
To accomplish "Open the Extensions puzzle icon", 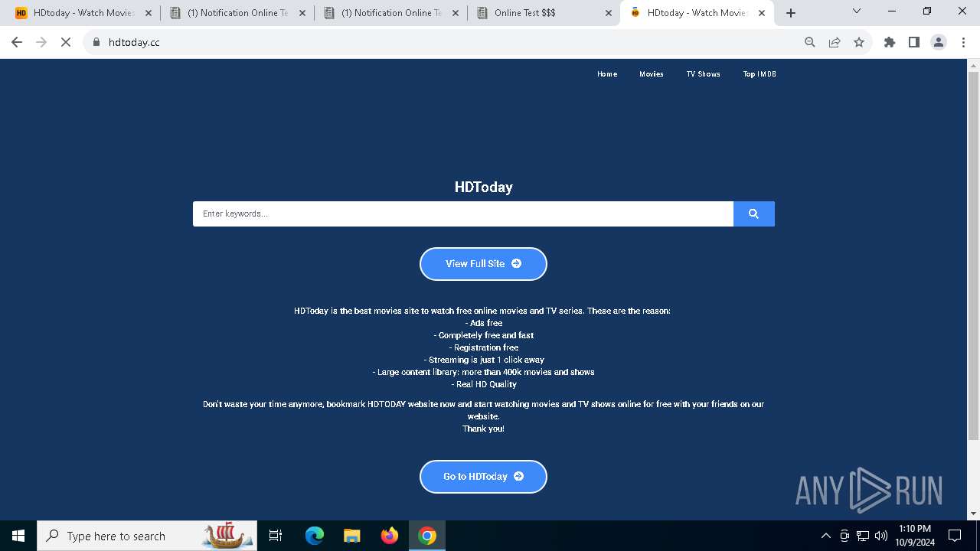I will pyautogui.click(x=890, y=42).
